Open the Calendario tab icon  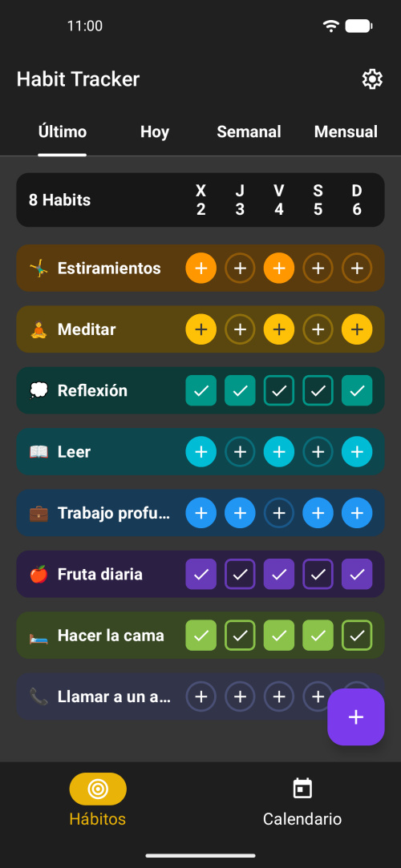click(302, 789)
